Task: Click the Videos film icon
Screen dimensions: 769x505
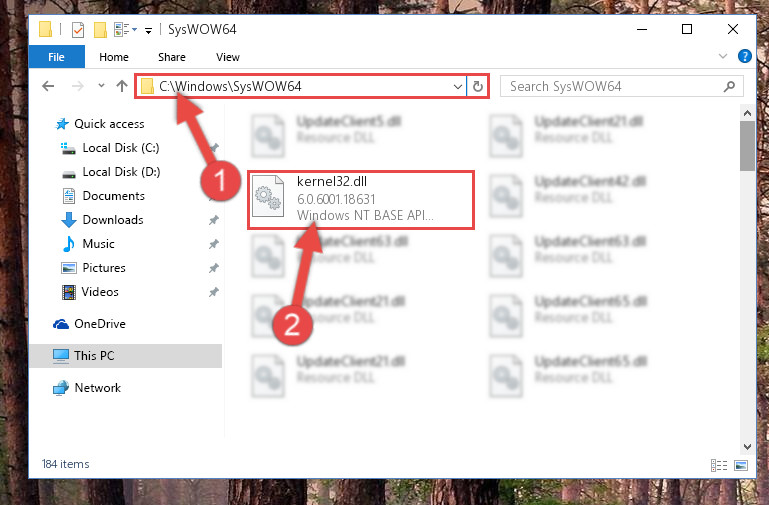Action: tap(69, 292)
